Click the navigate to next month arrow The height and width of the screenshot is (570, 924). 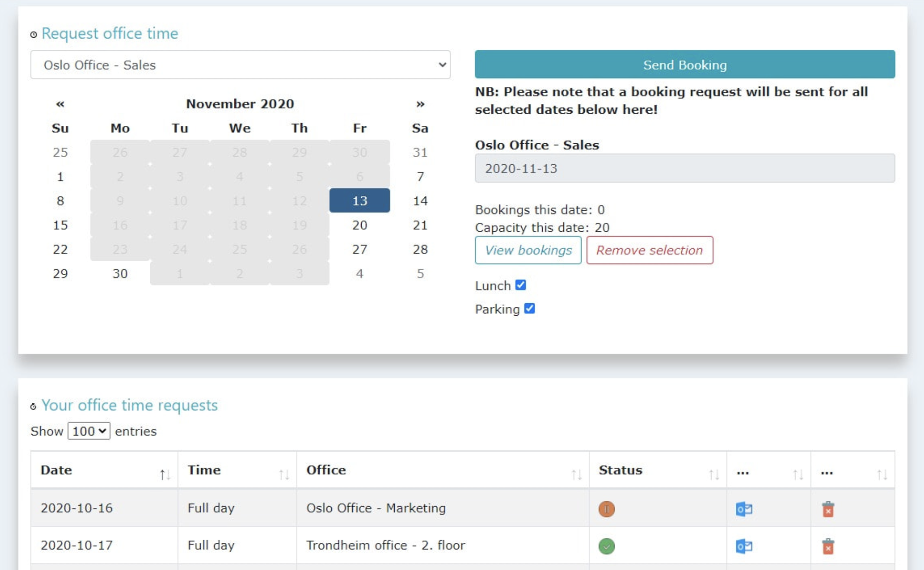[x=420, y=104]
